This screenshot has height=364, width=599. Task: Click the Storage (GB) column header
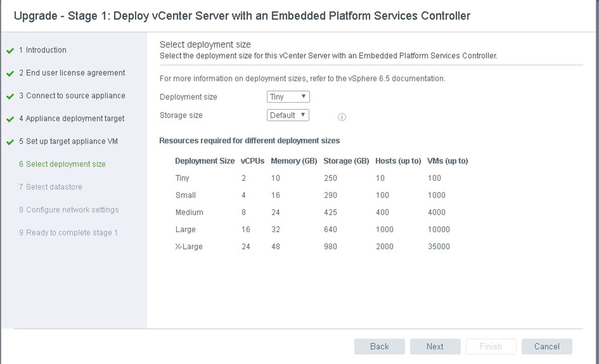pos(346,161)
